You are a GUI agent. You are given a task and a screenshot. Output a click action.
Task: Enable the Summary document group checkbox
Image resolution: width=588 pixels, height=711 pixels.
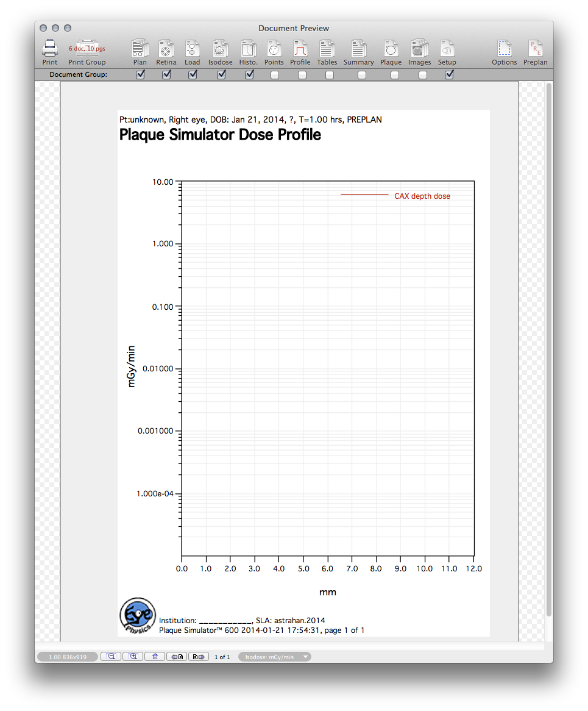(x=362, y=75)
